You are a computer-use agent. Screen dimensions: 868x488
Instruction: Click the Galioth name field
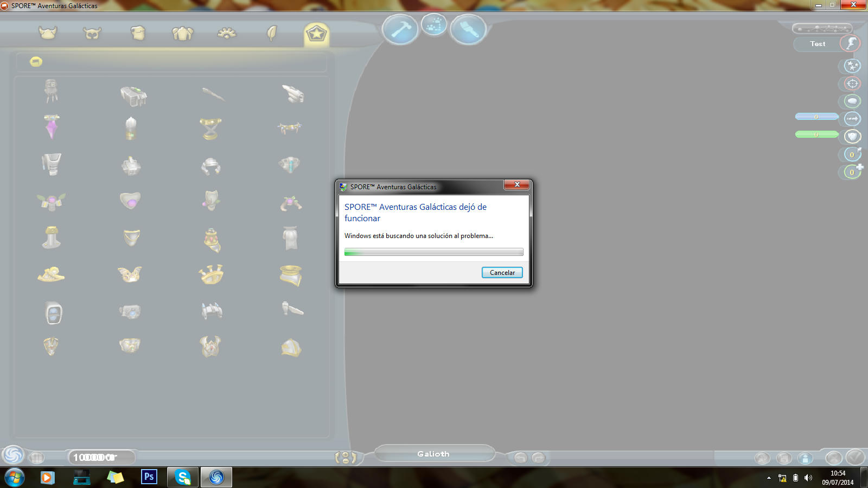pyautogui.click(x=434, y=454)
